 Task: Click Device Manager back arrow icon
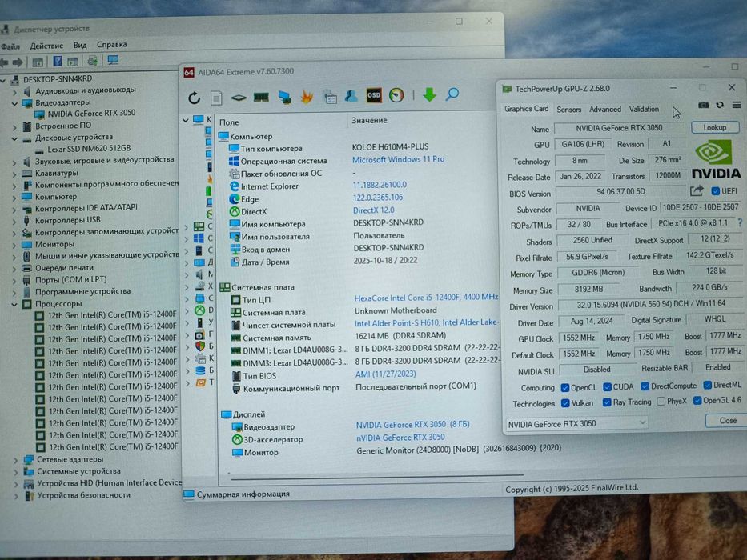pyautogui.click(x=4, y=62)
